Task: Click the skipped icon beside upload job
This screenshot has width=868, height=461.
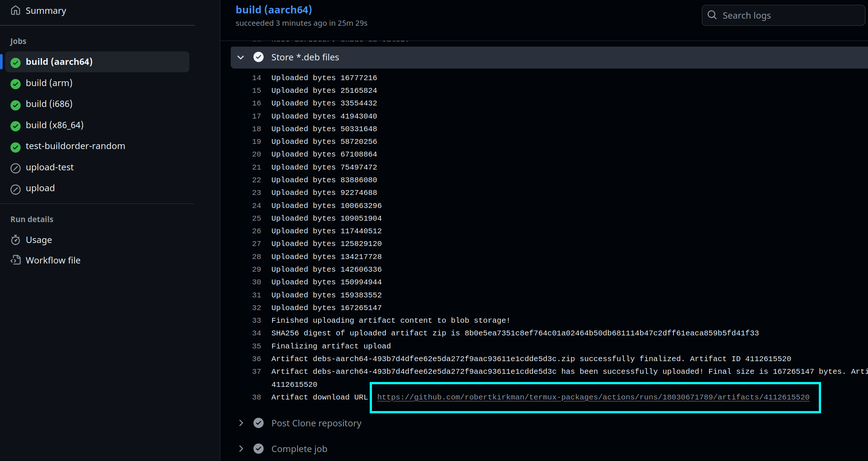Action: pyautogui.click(x=15, y=189)
